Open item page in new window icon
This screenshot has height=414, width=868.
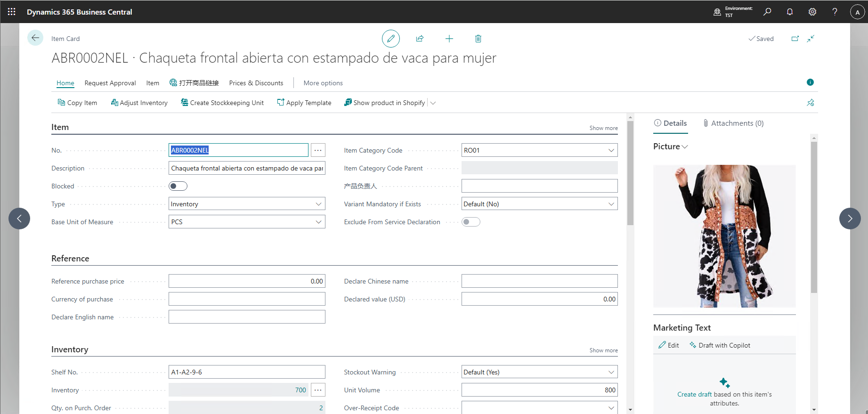coord(795,39)
